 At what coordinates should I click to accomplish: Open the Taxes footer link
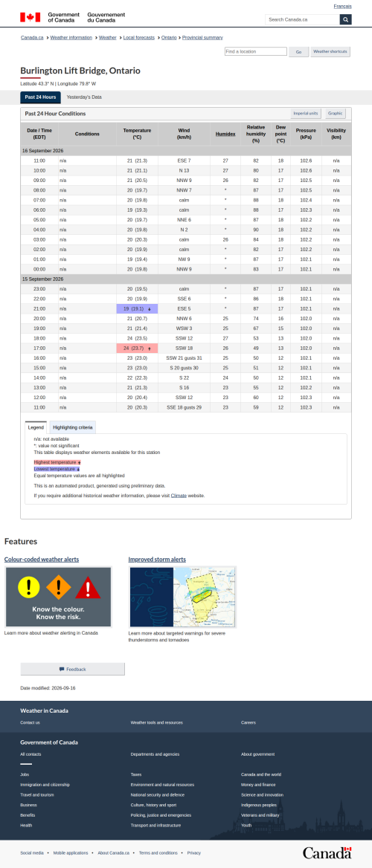[x=136, y=774]
